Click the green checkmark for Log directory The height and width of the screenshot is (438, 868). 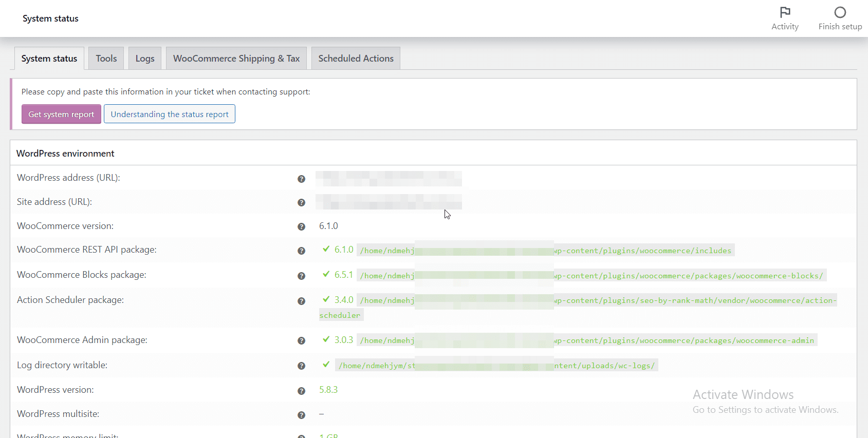[x=326, y=365]
